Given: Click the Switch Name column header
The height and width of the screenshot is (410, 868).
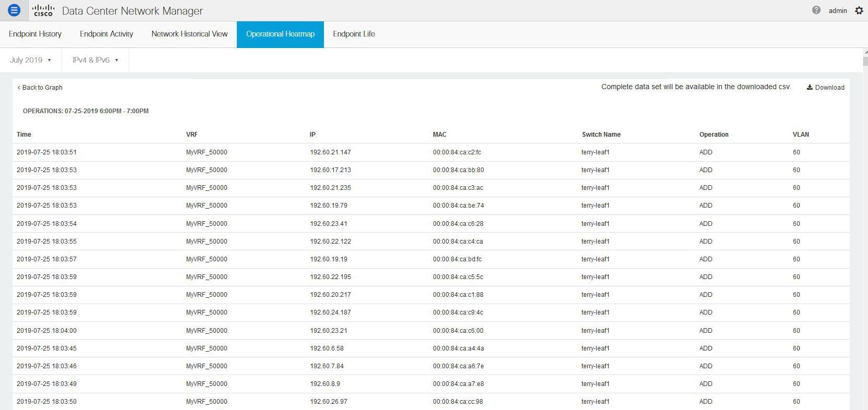Looking at the screenshot, I should [601, 135].
